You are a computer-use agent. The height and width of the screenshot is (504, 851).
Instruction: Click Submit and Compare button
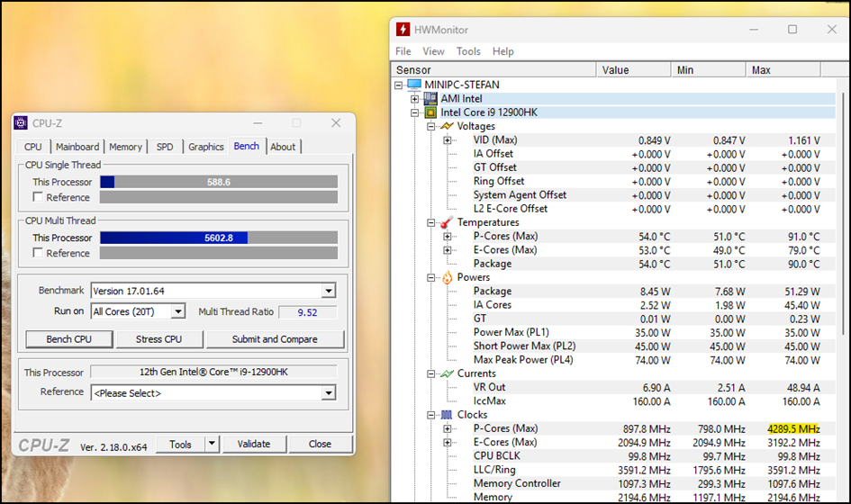(x=275, y=339)
